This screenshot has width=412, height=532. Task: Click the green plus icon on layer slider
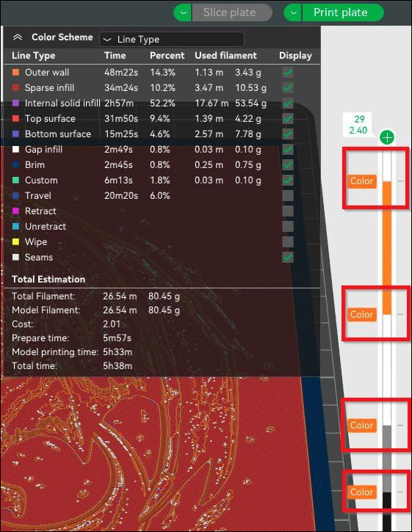387,138
